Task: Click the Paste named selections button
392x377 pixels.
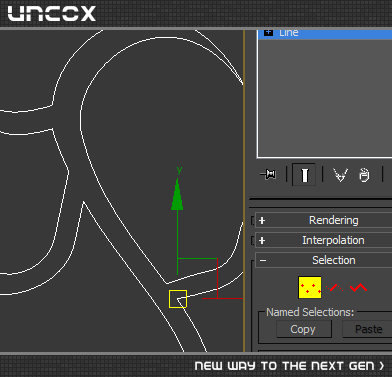Action: [367, 329]
